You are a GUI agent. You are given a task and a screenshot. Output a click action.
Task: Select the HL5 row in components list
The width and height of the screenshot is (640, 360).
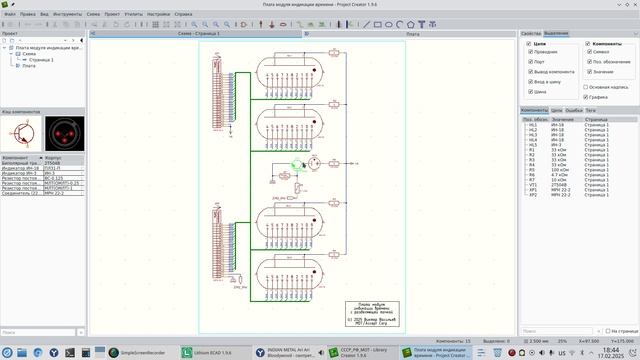pyautogui.click(x=579, y=145)
